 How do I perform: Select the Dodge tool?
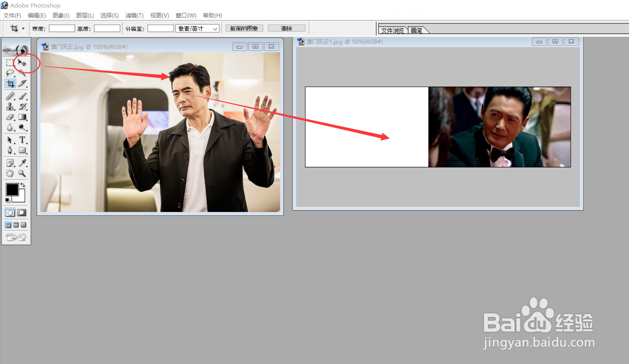click(22, 128)
